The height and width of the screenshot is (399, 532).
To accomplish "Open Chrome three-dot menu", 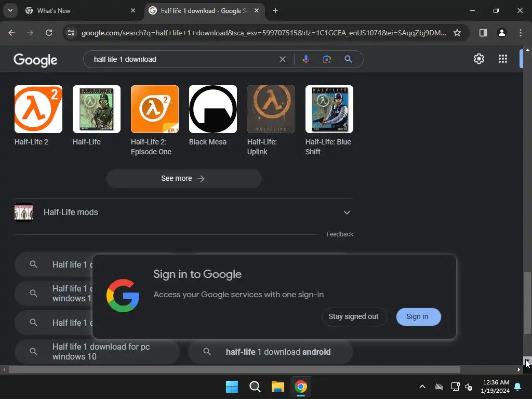I will pos(520,33).
